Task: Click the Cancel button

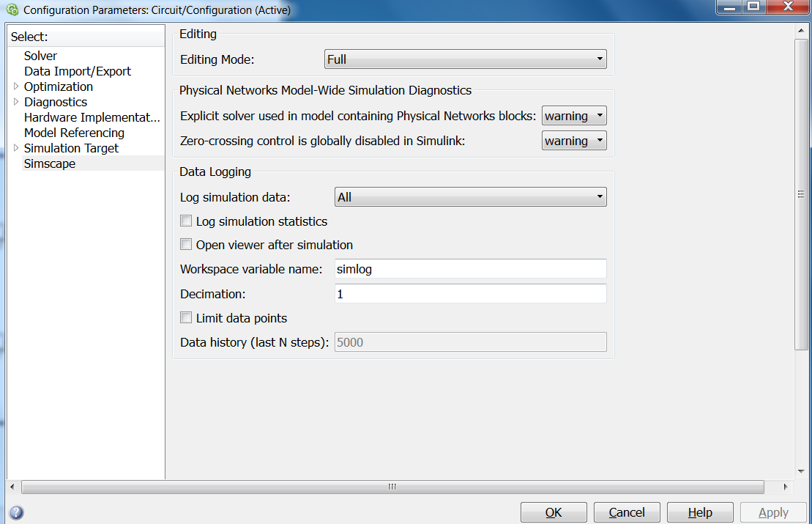Action: (627, 512)
